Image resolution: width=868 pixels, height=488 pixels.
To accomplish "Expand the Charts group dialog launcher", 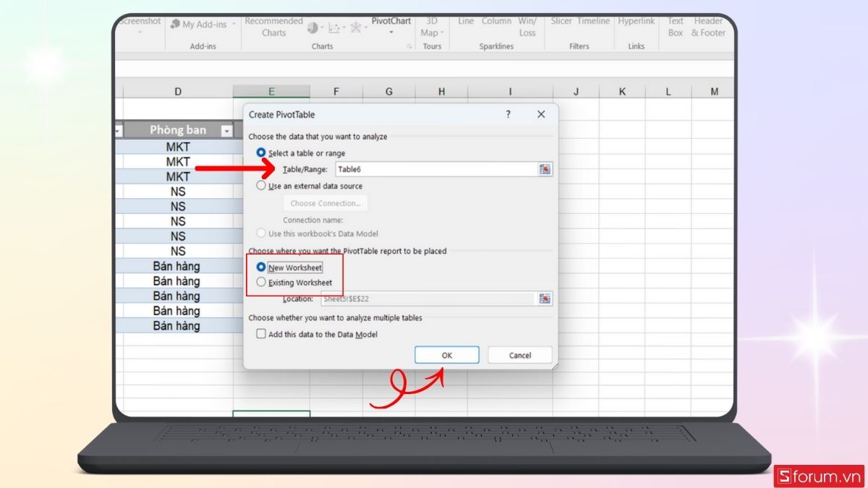I will (409, 46).
